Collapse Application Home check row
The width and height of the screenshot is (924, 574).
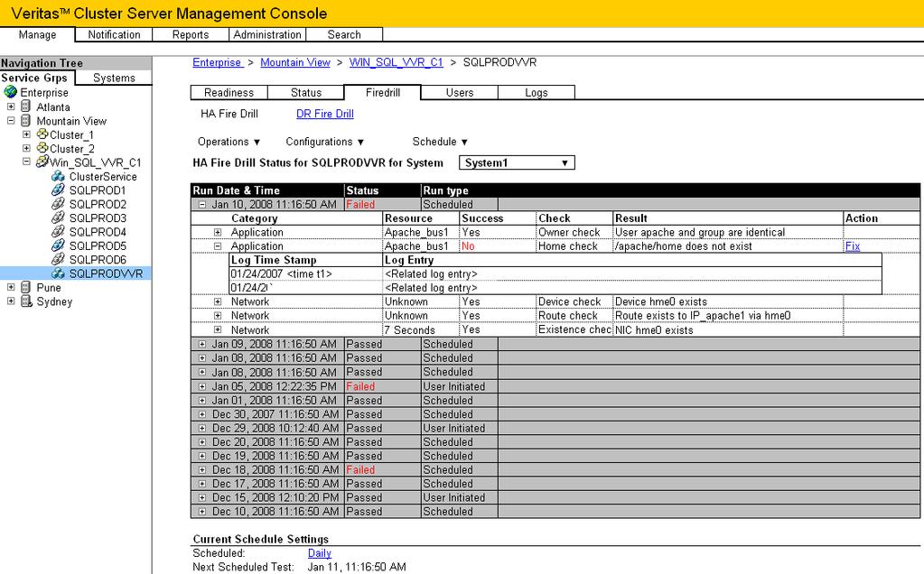218,246
